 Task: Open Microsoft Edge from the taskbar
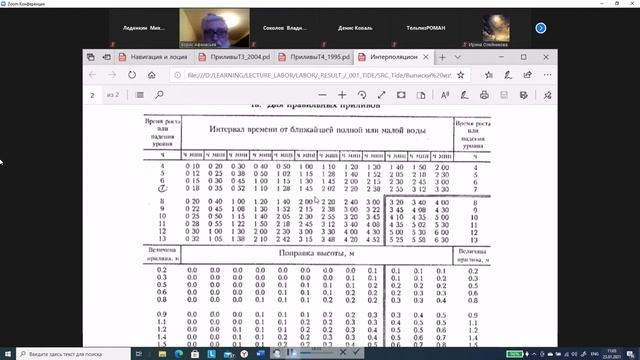tap(179, 354)
